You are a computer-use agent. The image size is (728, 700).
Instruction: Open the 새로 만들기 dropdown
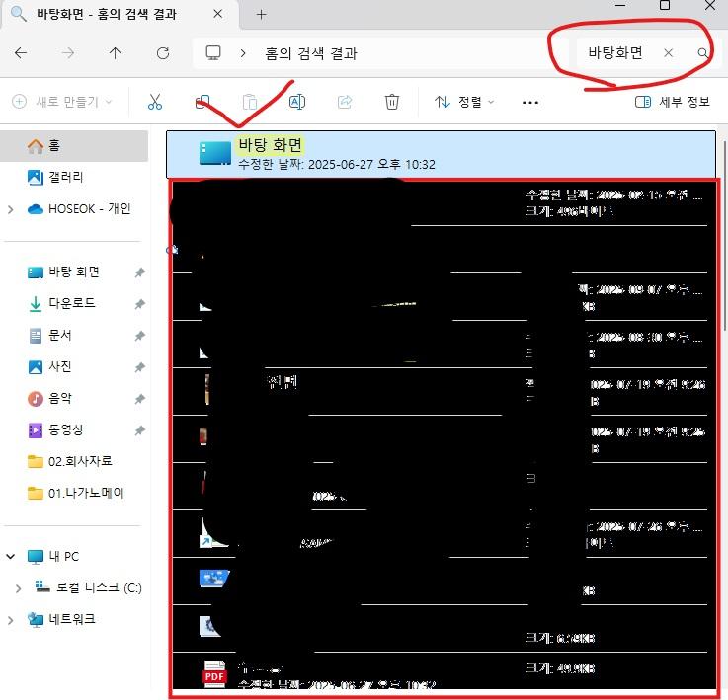(61, 102)
